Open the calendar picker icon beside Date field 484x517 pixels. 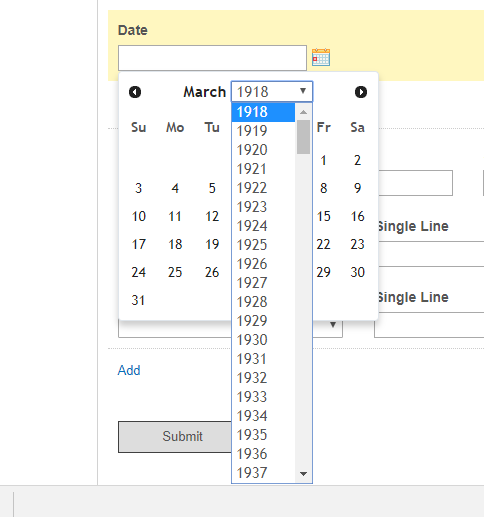(x=321, y=57)
